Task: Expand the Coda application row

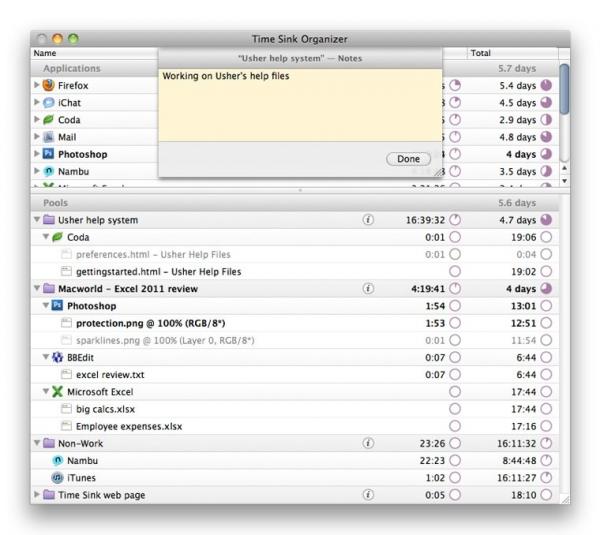Action: 37,119
